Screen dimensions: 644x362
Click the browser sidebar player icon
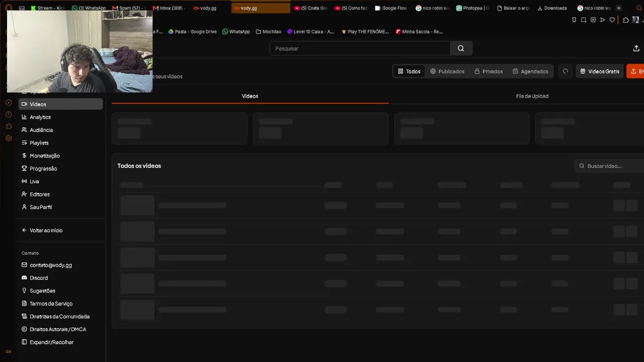pos(9,103)
